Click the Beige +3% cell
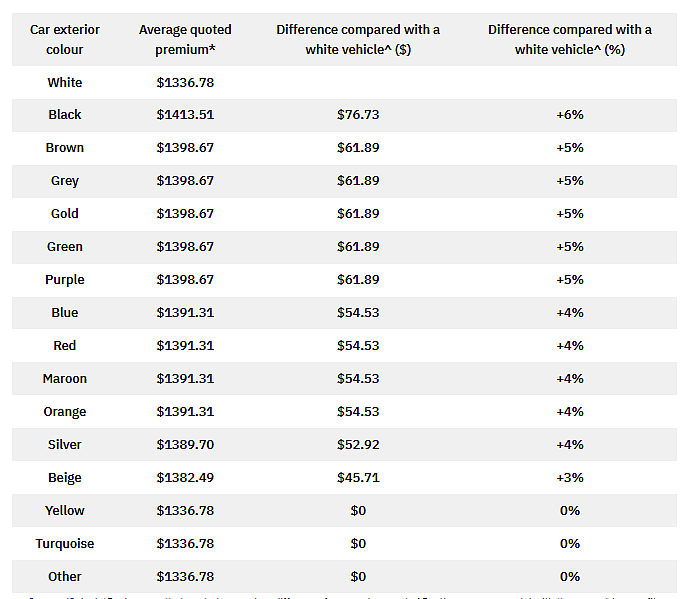 [570, 478]
